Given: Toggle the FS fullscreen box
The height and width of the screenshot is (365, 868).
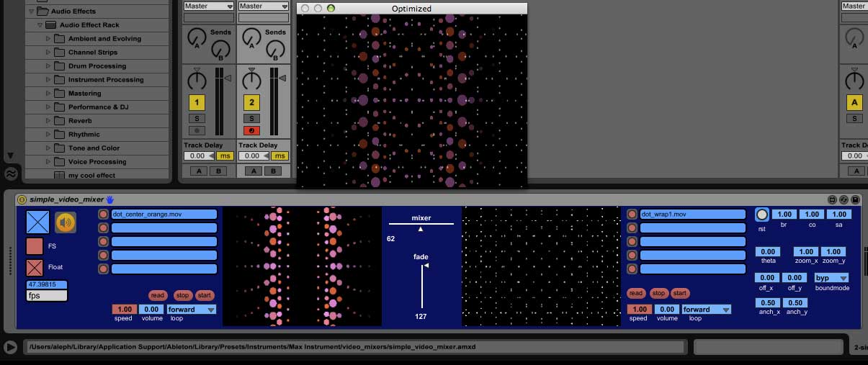Looking at the screenshot, I should [x=35, y=246].
